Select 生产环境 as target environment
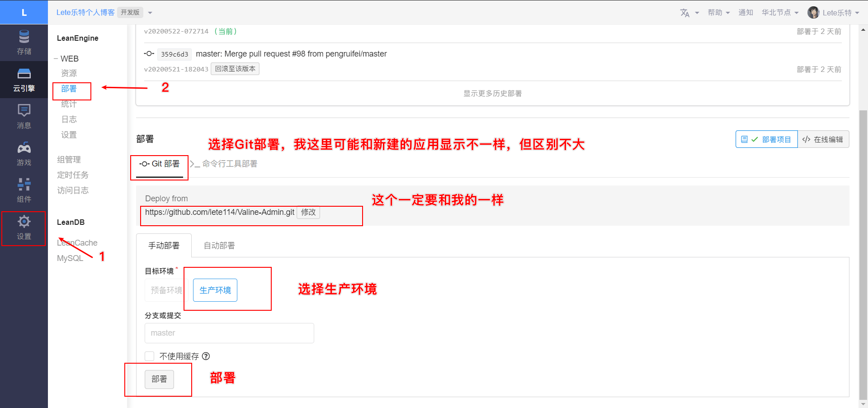 pyautogui.click(x=215, y=290)
